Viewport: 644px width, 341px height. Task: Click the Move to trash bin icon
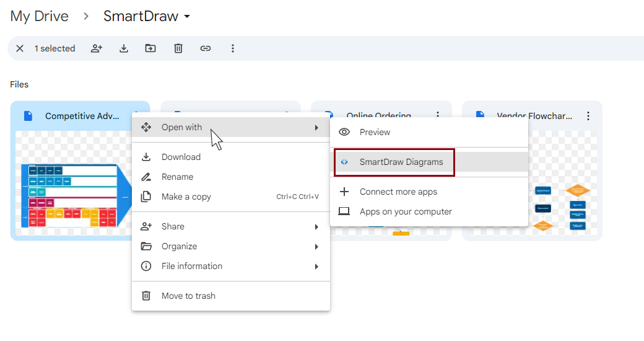(146, 296)
